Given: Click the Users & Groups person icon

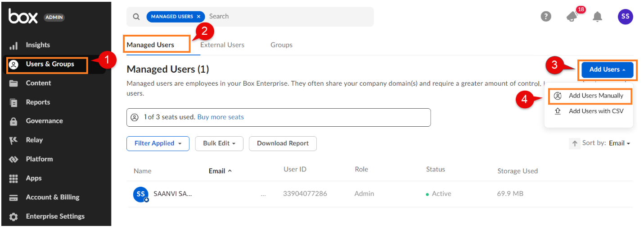Looking at the screenshot, I should [x=14, y=64].
